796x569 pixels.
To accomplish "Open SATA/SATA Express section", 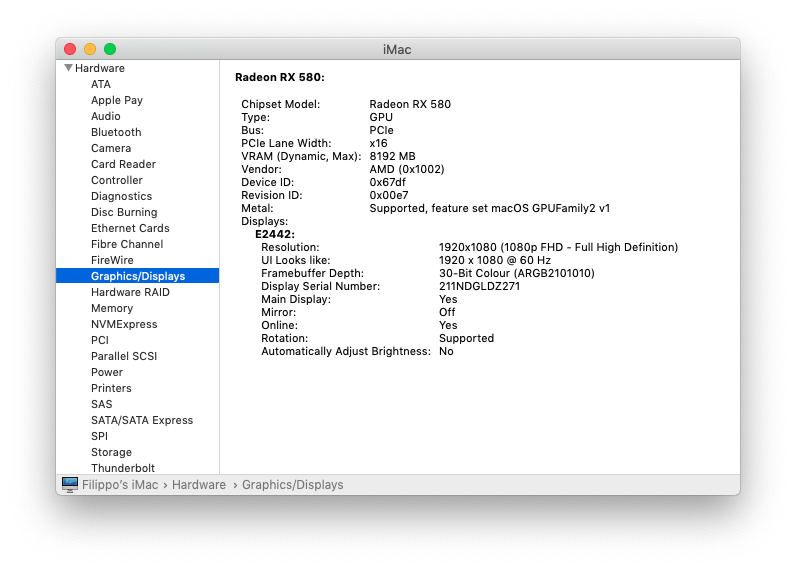I will point(142,420).
